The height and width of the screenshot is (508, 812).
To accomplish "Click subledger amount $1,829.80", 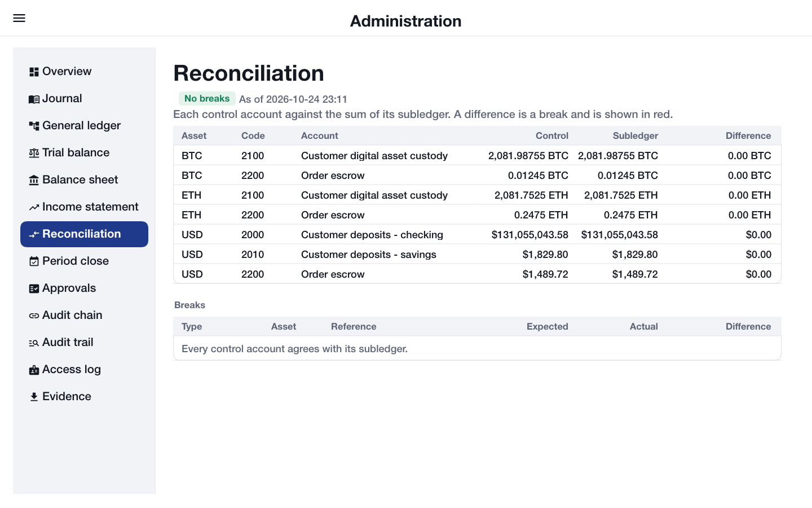I will click(635, 255).
